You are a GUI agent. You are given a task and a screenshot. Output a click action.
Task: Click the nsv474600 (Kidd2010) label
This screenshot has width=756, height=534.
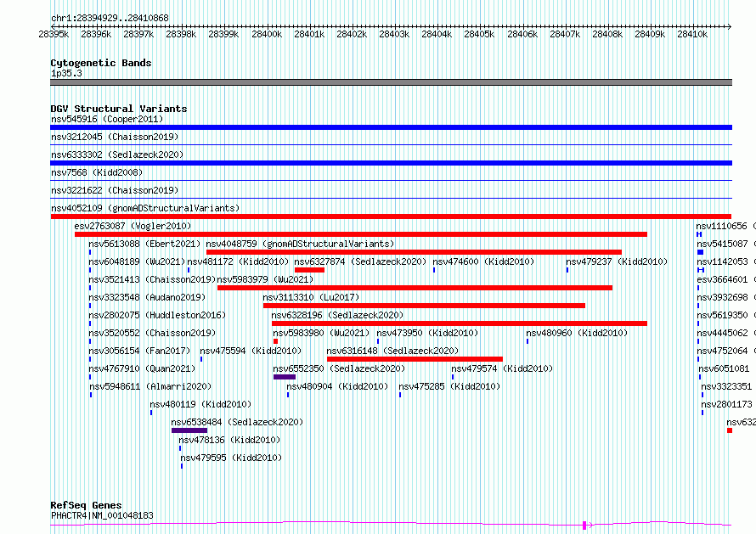[x=483, y=261]
